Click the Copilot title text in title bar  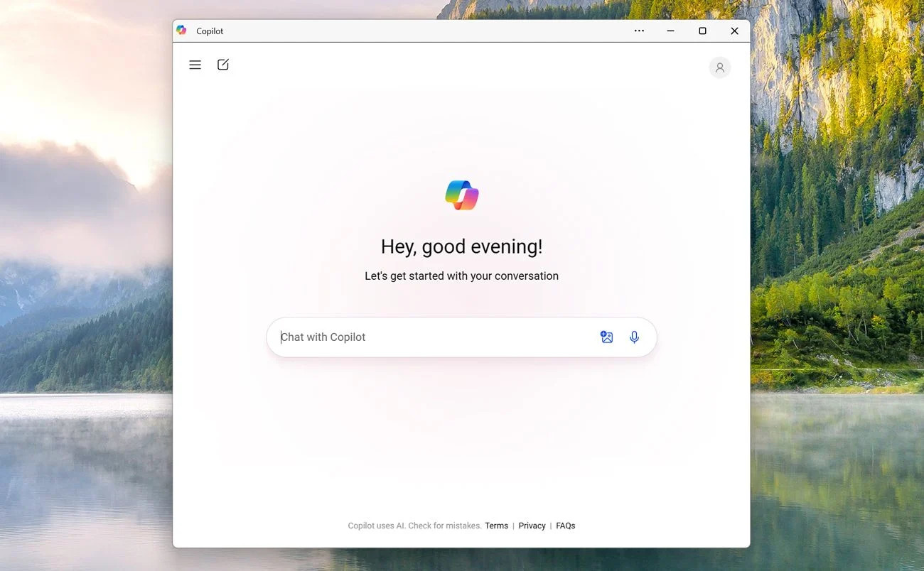pos(210,31)
